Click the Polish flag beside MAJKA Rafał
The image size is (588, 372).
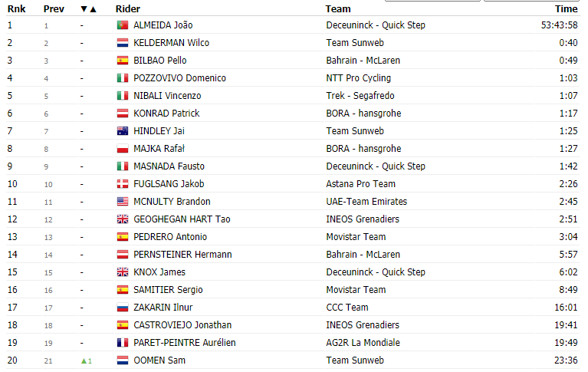tap(122, 149)
